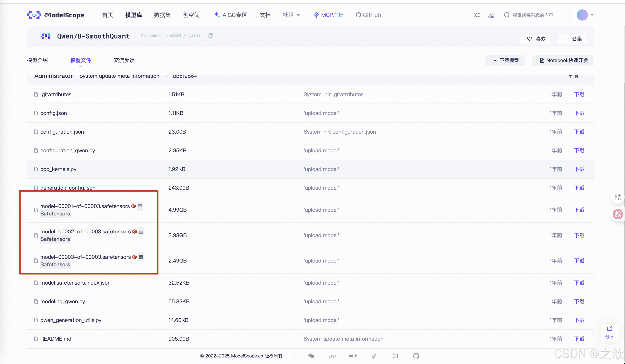Switch to 模型介绍 tab

(37, 60)
